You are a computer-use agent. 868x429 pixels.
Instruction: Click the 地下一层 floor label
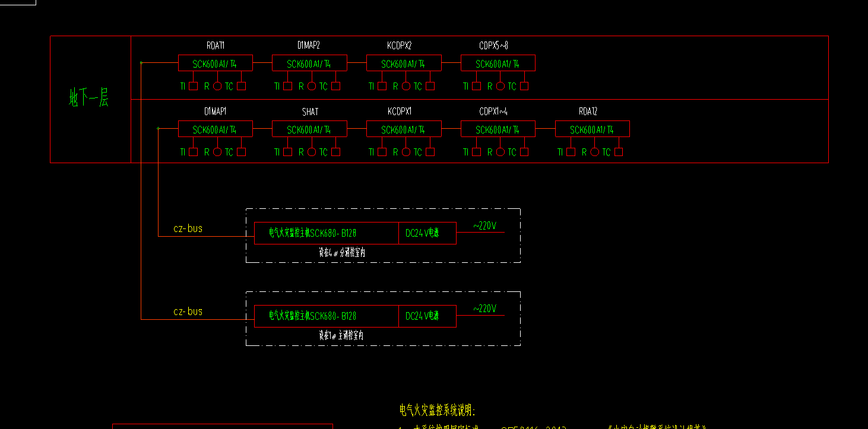coord(89,97)
